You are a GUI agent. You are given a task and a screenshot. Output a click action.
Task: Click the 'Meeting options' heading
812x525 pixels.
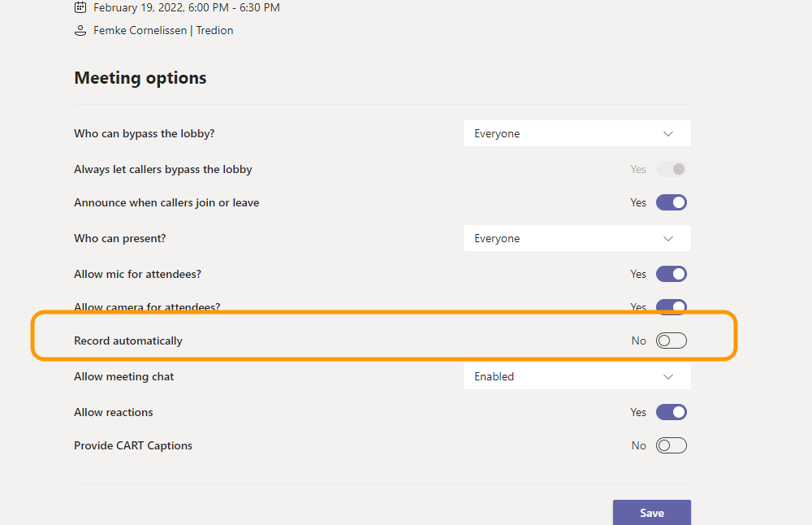tap(140, 78)
